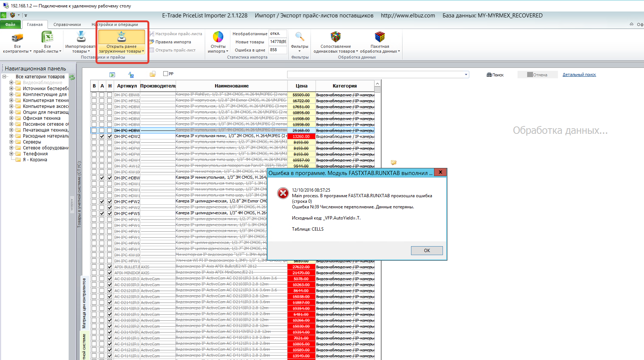Open Правила импорта
The image size is (644, 360).
click(171, 42)
